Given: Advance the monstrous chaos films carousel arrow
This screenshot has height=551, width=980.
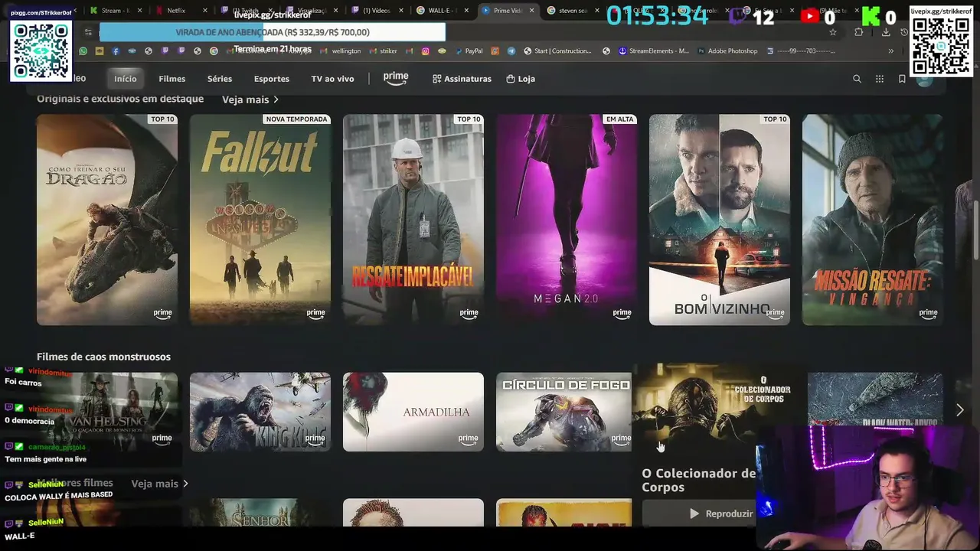Looking at the screenshot, I should 959,411.
